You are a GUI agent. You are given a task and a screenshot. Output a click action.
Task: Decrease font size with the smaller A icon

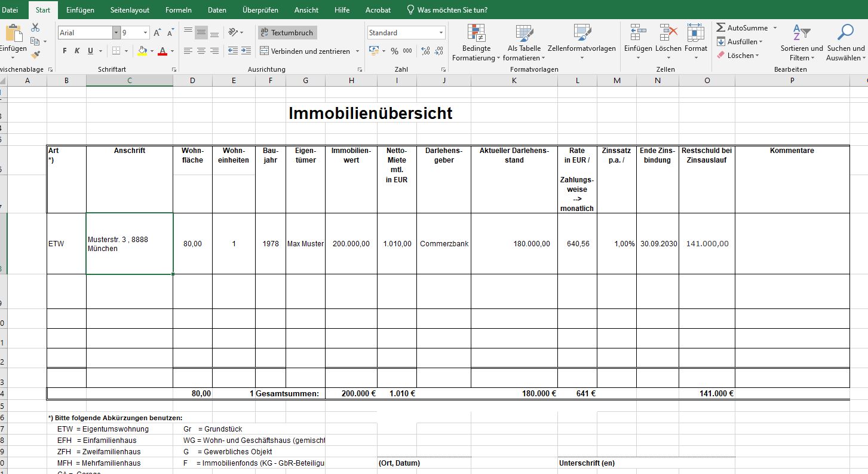tap(170, 33)
